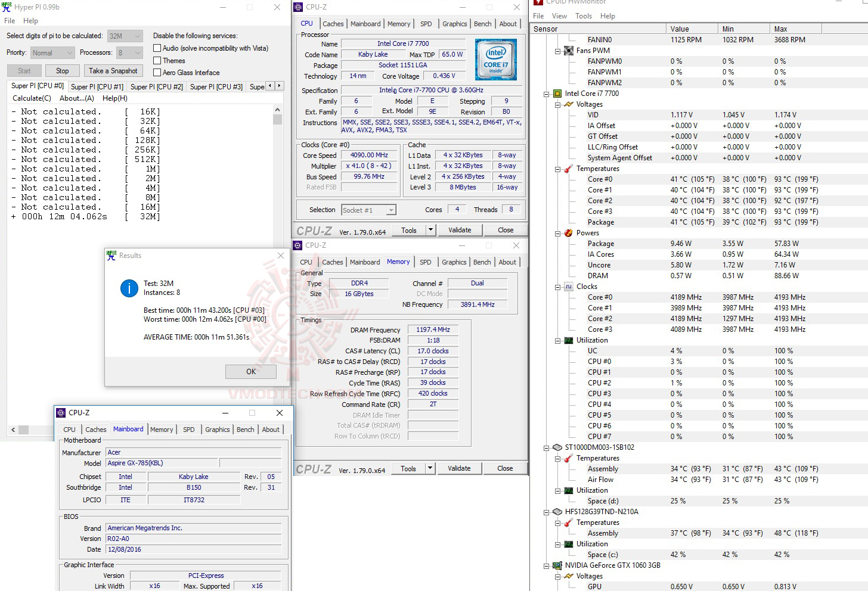This screenshot has height=591, width=868.
Task: Click the Tools button in the CPU tab CPU-Z window
Action: pos(409,230)
